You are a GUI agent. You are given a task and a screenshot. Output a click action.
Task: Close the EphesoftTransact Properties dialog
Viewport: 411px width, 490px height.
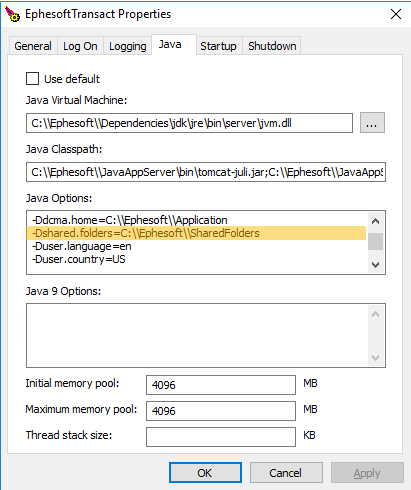click(396, 14)
